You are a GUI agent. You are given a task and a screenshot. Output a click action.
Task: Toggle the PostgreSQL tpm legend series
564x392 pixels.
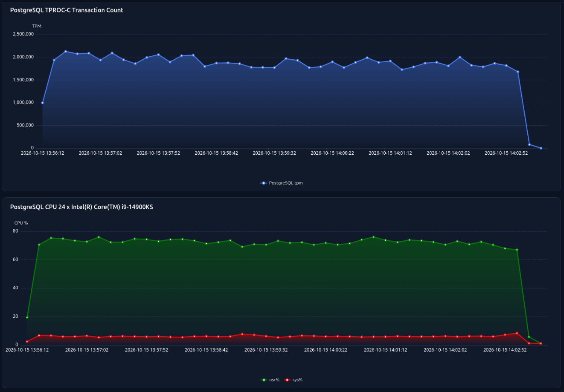click(x=282, y=183)
